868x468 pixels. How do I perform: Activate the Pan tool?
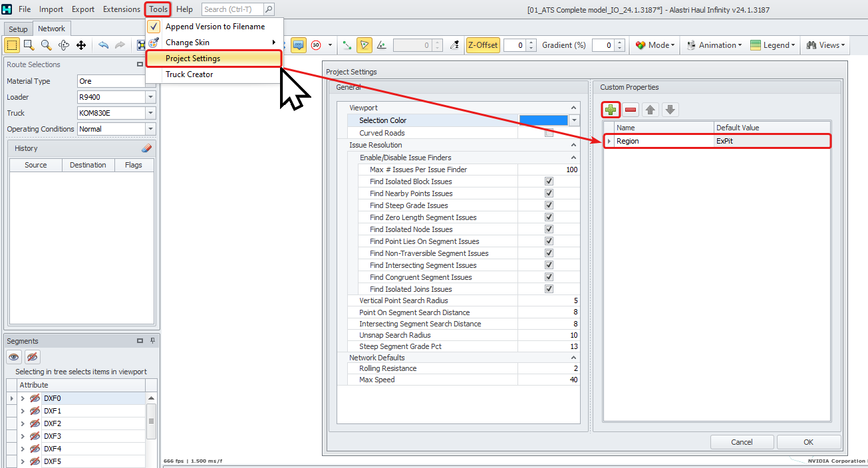click(81, 45)
